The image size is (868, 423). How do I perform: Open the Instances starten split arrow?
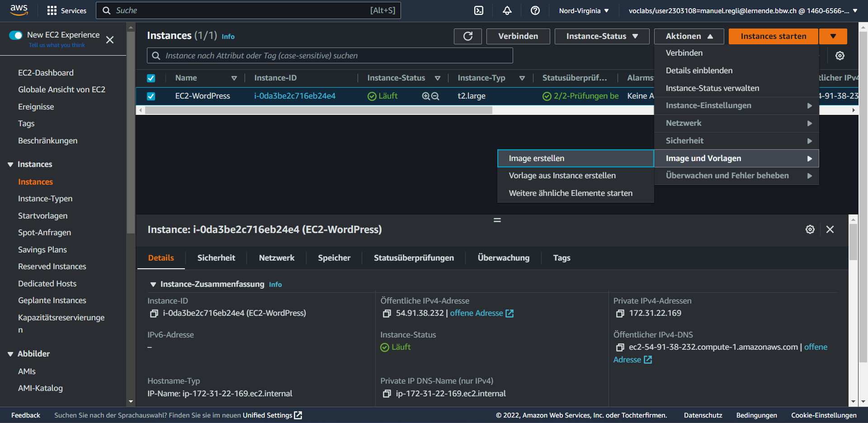tap(833, 36)
